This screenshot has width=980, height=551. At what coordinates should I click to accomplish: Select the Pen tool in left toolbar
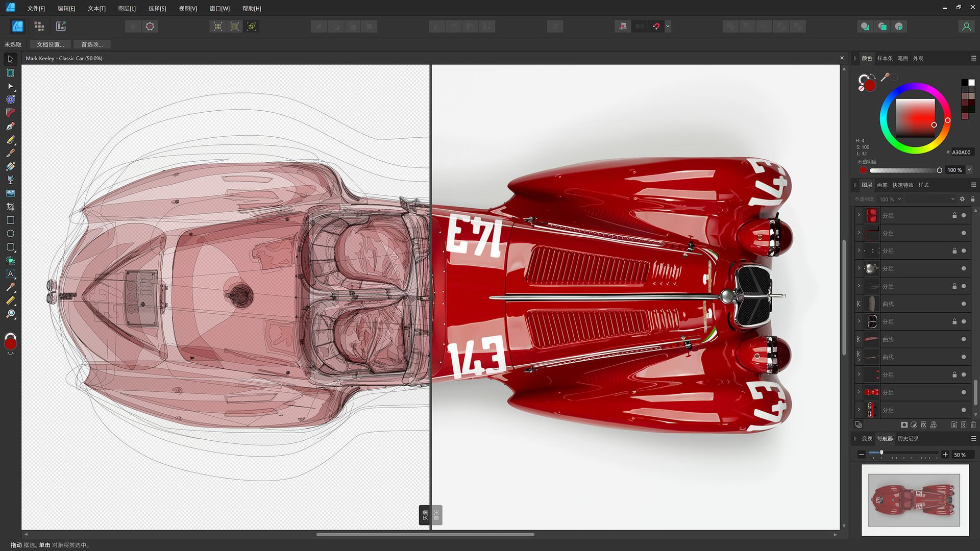click(10, 127)
